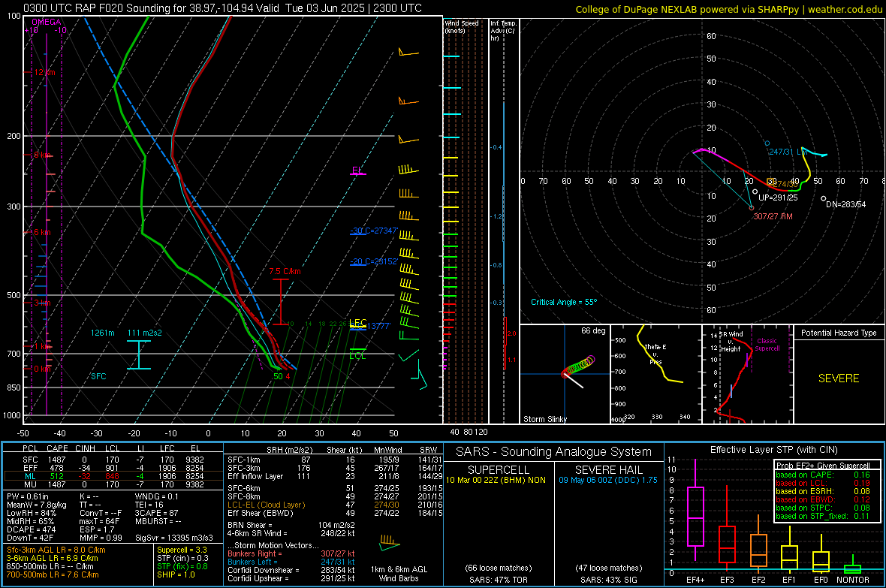Click the Effective Layer STP (with CIN) title
This screenshot has width=886, height=588.
[774, 450]
